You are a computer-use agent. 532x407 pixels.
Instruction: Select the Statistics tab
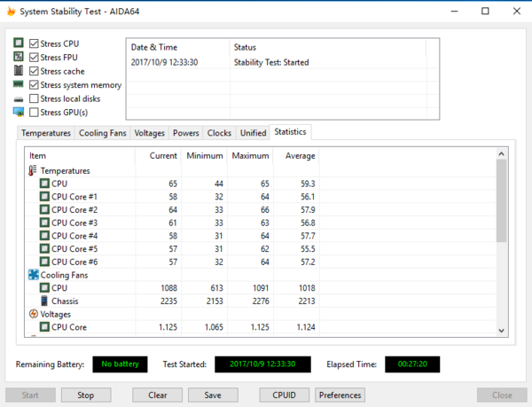(x=290, y=132)
